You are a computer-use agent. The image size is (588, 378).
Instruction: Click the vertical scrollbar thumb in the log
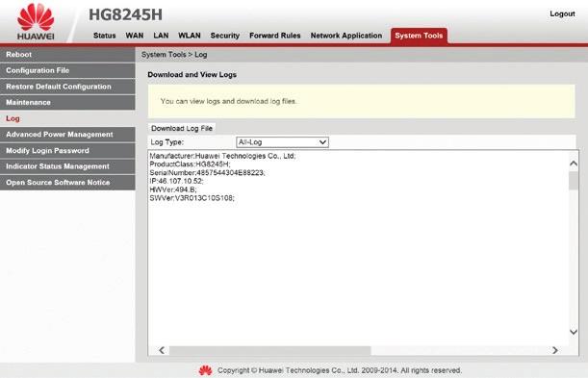(574, 181)
